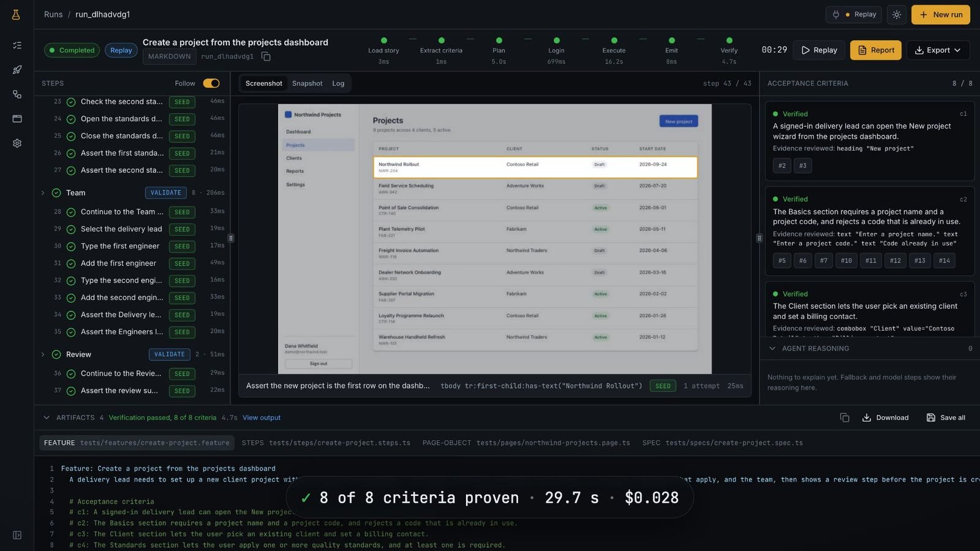
Task: Click the checklist icon in left sidebar
Action: 17,45
